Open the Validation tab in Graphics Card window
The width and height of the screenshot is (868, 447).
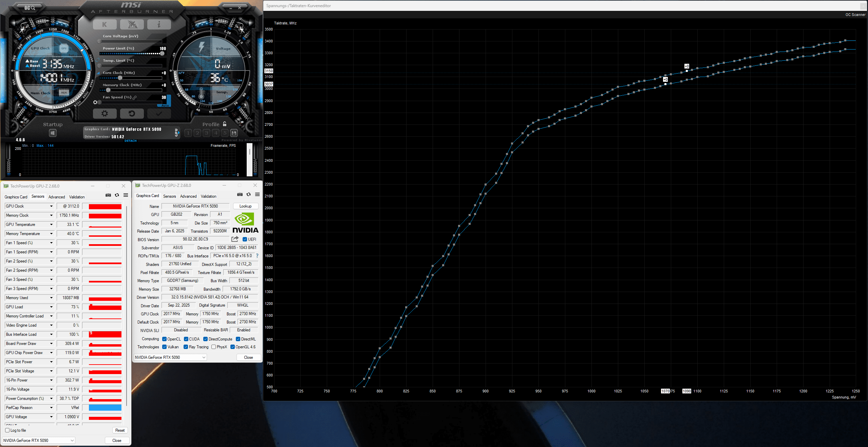point(208,196)
